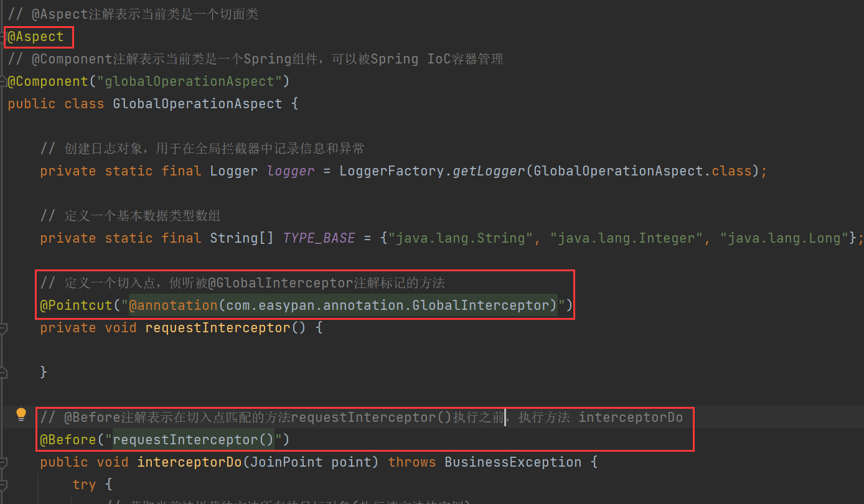
Task: Click the @Pointcut annotation
Action: tap(76, 306)
